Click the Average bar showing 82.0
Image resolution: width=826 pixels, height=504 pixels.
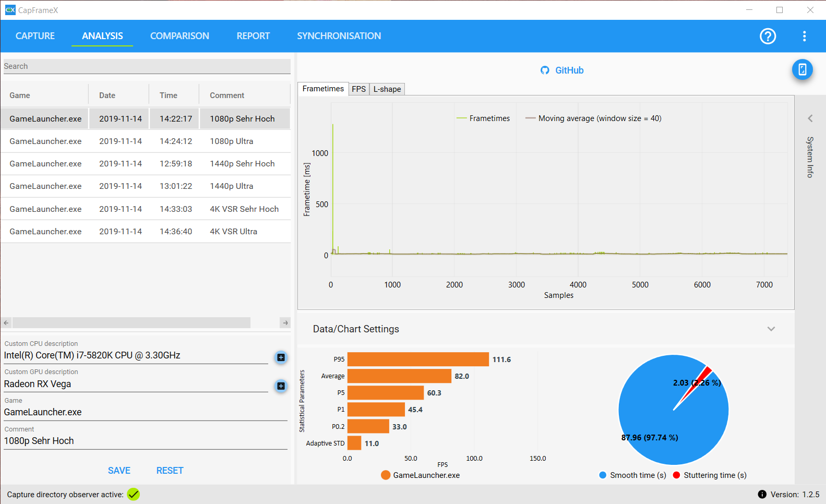coord(399,376)
